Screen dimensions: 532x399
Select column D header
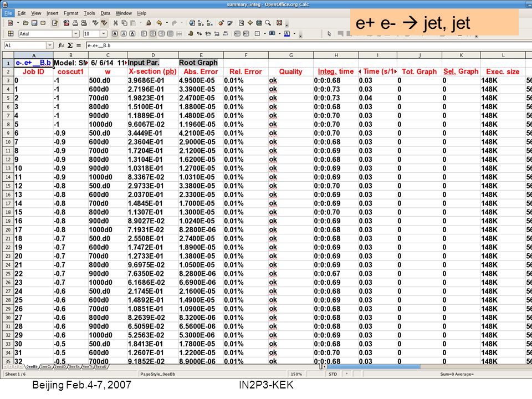(x=153, y=55)
